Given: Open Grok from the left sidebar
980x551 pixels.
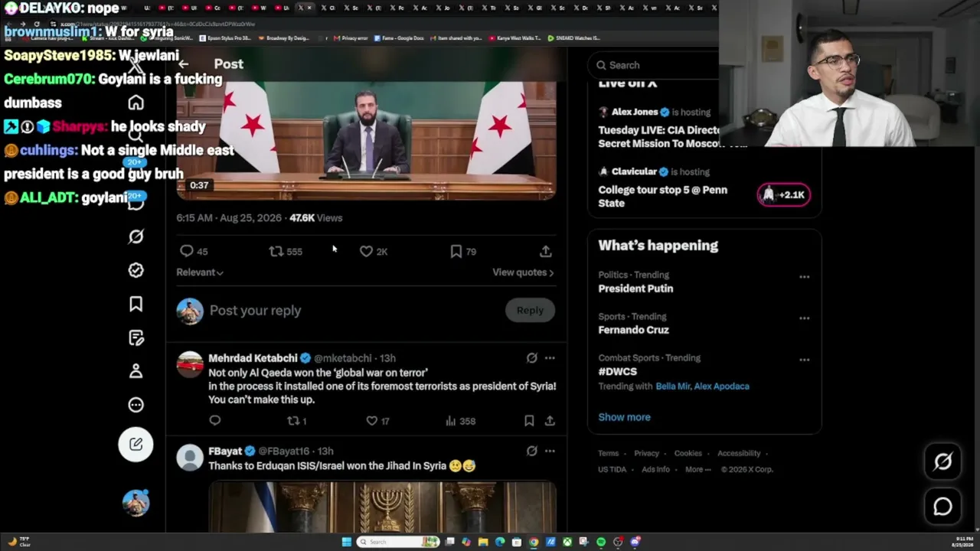Looking at the screenshot, I should (x=136, y=236).
